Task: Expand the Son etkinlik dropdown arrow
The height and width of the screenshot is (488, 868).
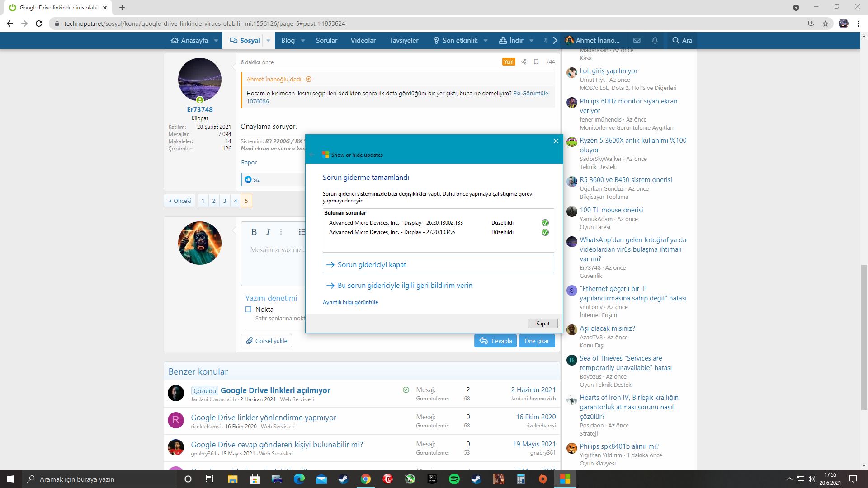Action: tap(486, 41)
